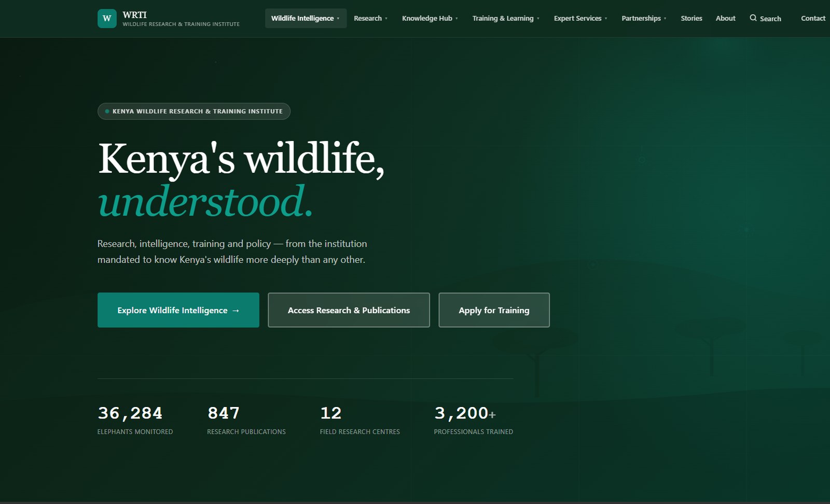Viewport: 830px width, 504px height.
Task: Click the 36,284 elephants monitored figure
Action: click(130, 413)
